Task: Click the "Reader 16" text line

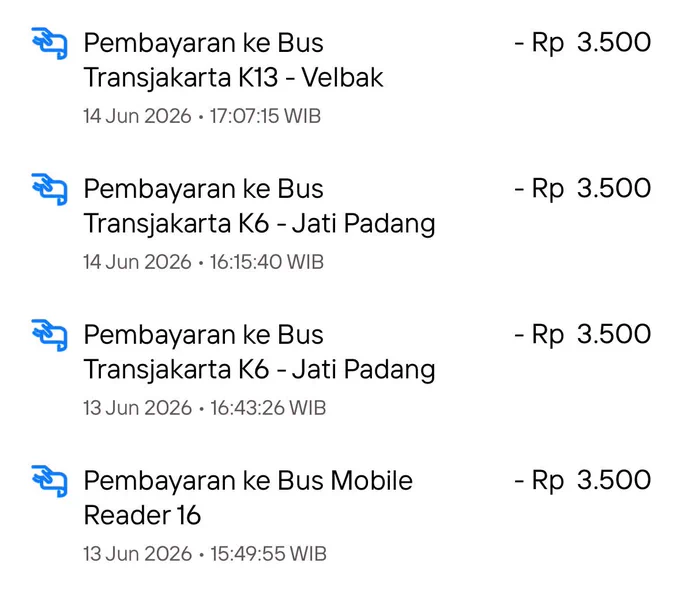Action: pyautogui.click(x=142, y=515)
